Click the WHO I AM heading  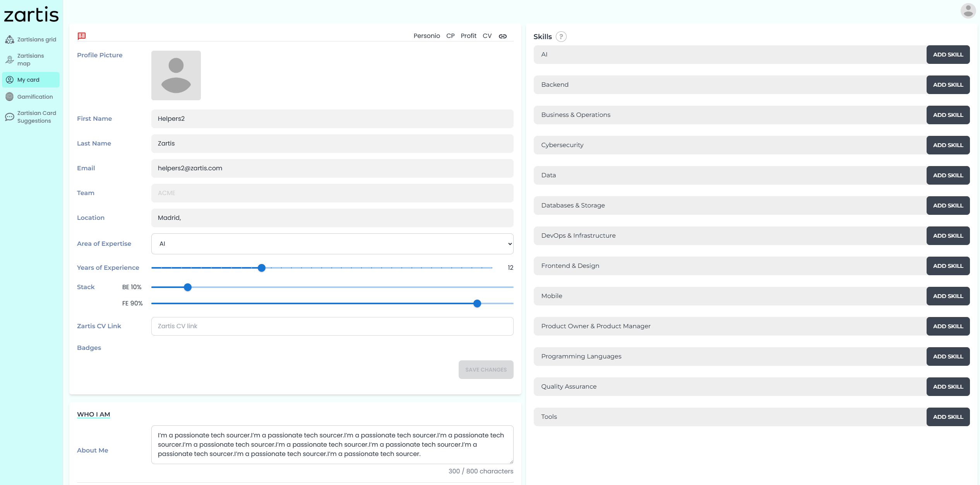pos(94,415)
